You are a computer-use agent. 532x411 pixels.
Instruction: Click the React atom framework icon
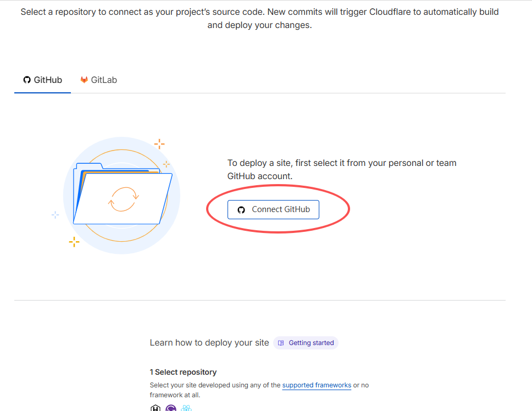point(186,408)
